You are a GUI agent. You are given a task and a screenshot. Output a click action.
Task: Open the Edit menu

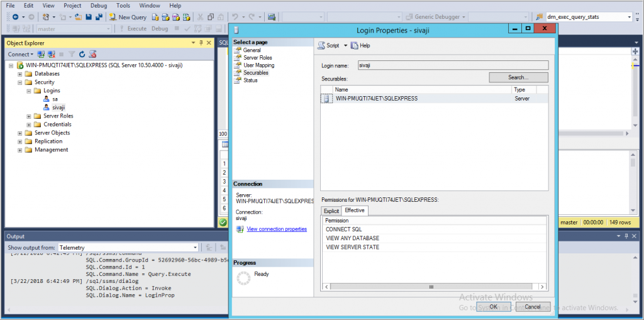coord(29,6)
